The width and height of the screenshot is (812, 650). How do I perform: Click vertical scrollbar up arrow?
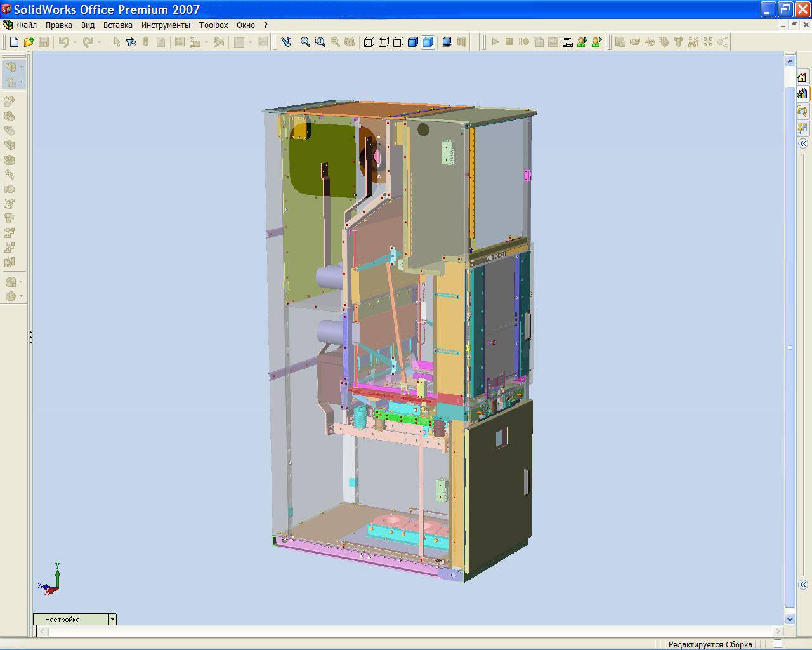pos(790,62)
